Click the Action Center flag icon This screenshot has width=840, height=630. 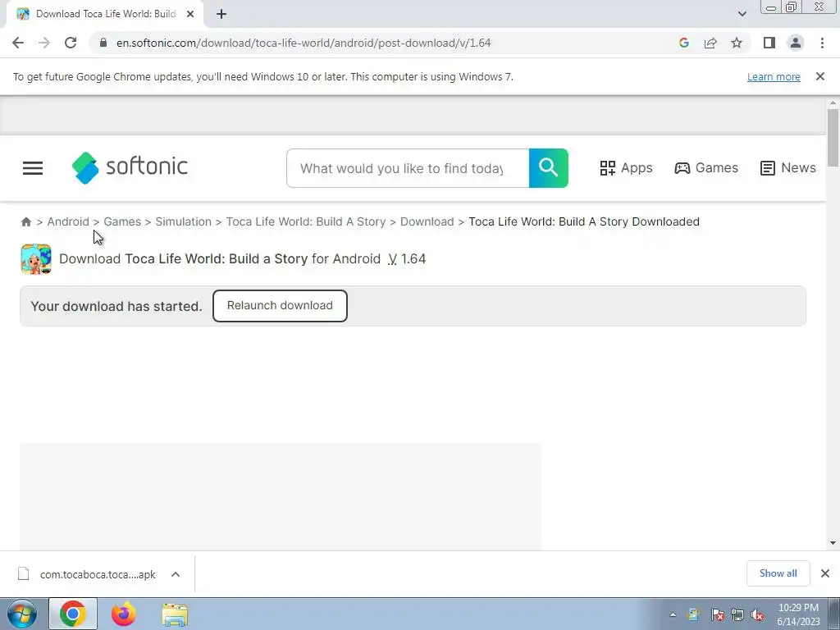717,615
